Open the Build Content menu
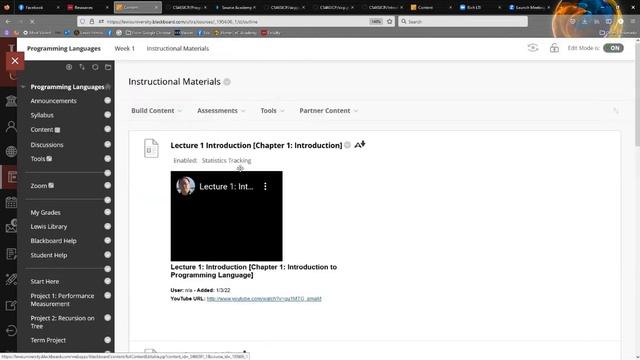The height and width of the screenshot is (360, 640). (x=156, y=111)
